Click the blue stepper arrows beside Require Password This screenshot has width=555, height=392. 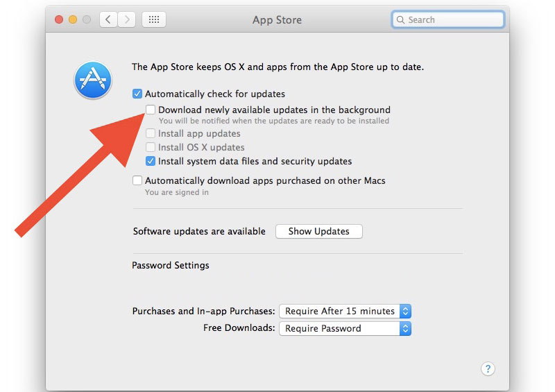coord(406,329)
